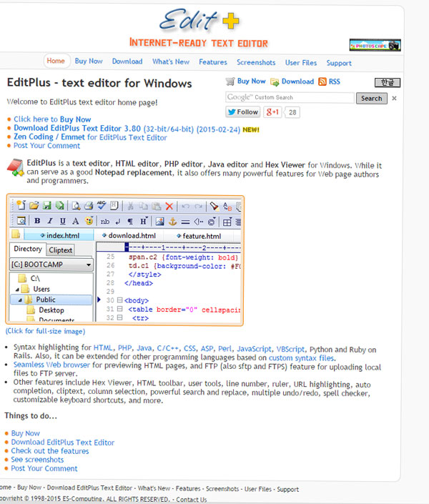Click the Twitter Follow button
This screenshot has width=429, height=504.
tap(243, 112)
